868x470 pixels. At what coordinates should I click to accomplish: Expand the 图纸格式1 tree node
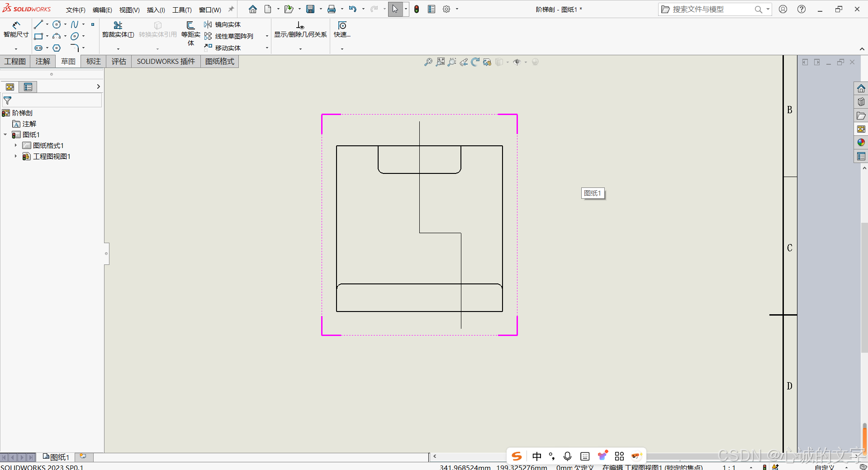(15, 145)
